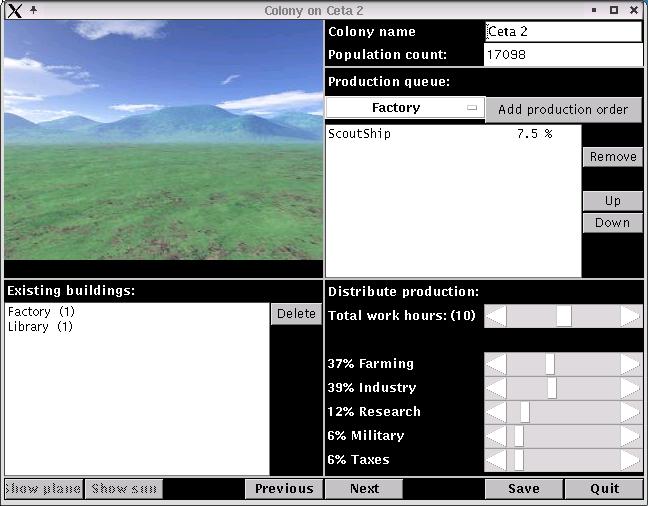Increase total work hours with right arrow

pyautogui.click(x=630, y=316)
